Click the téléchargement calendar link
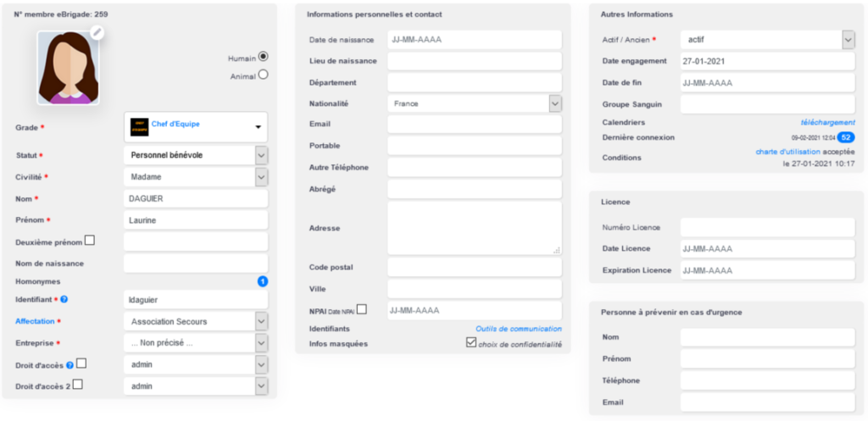868x421 pixels. 827,123
